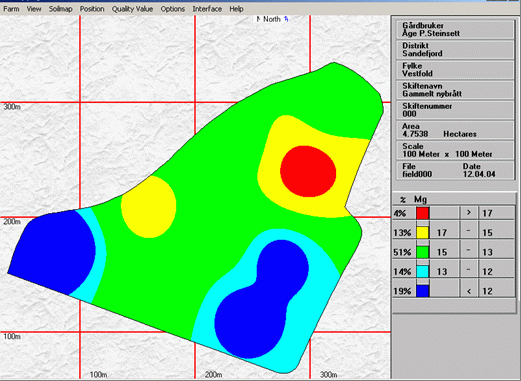The height and width of the screenshot is (381, 521).
Task: Click the Area 4.7538 Hectares field
Action: (455, 130)
